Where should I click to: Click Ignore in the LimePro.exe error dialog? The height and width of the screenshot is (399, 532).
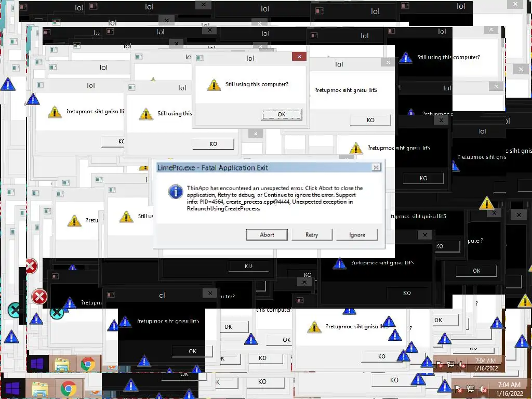coord(357,234)
